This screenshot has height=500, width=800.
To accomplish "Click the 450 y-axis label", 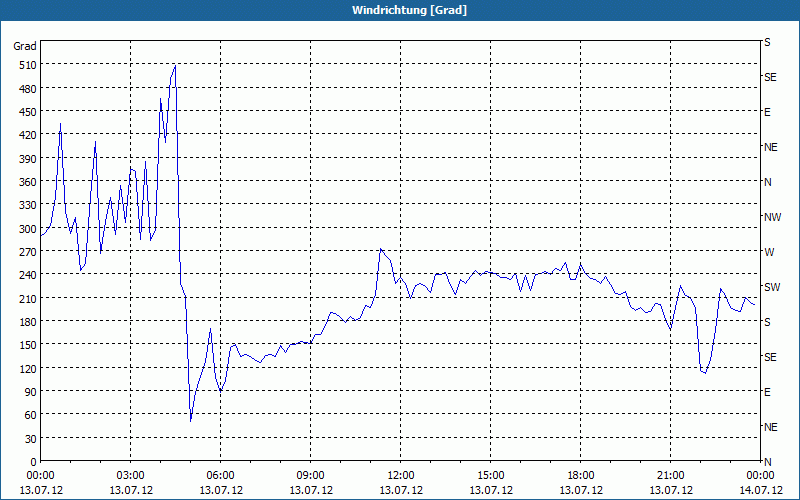I will [28, 112].
